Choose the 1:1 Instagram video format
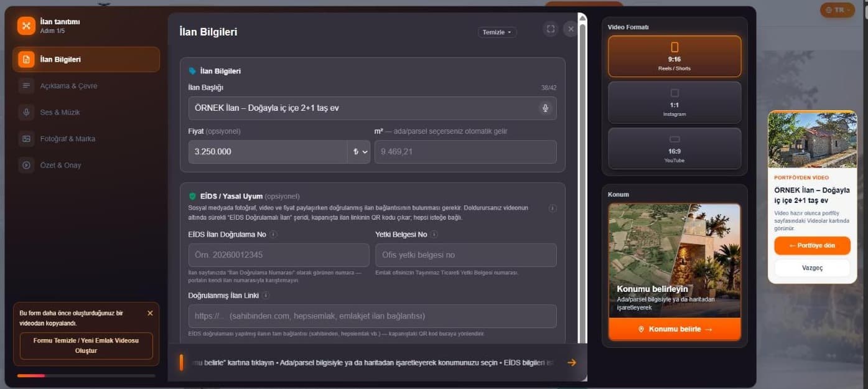This screenshot has height=389, width=868. (674, 102)
